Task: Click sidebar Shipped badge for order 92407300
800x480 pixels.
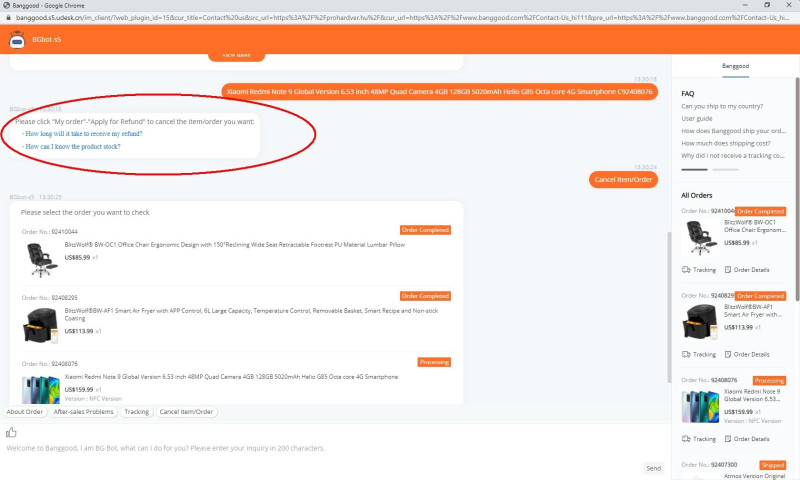Action: [772, 465]
